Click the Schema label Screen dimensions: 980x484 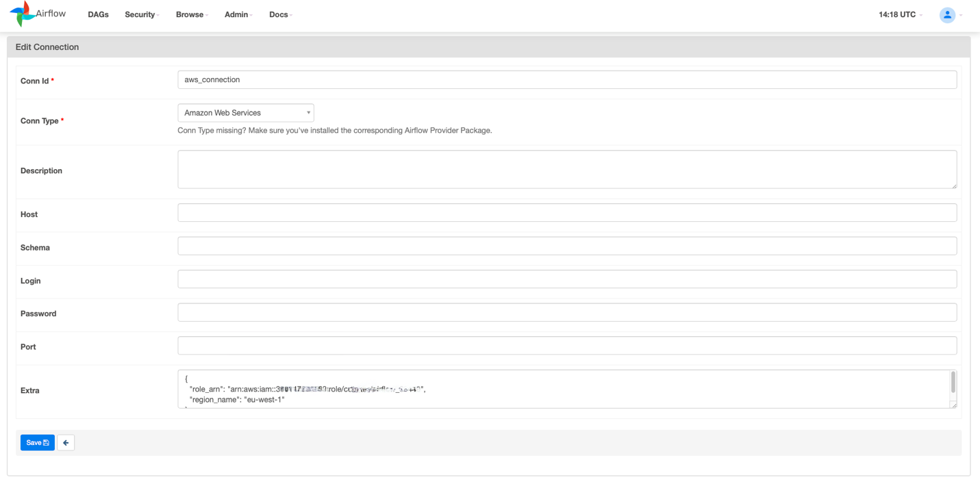(x=35, y=248)
